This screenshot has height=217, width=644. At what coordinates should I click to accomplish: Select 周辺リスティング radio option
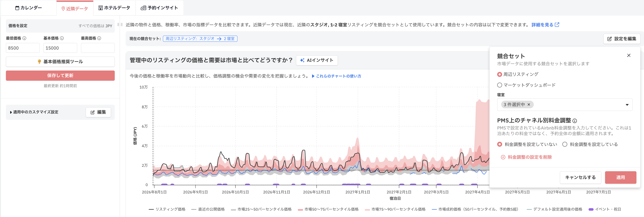click(500, 74)
